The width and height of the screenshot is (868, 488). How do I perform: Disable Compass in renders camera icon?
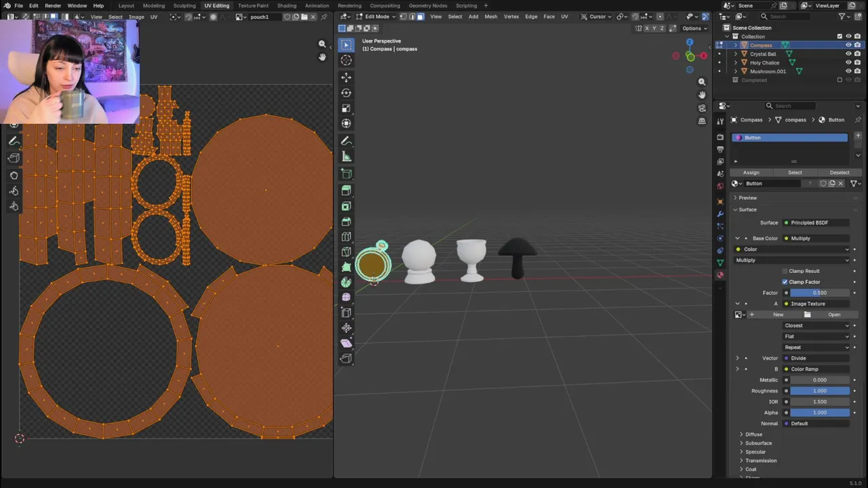pyautogui.click(x=857, y=45)
